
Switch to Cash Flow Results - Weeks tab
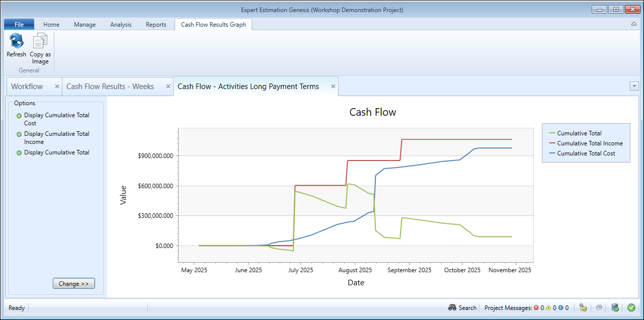[110, 87]
